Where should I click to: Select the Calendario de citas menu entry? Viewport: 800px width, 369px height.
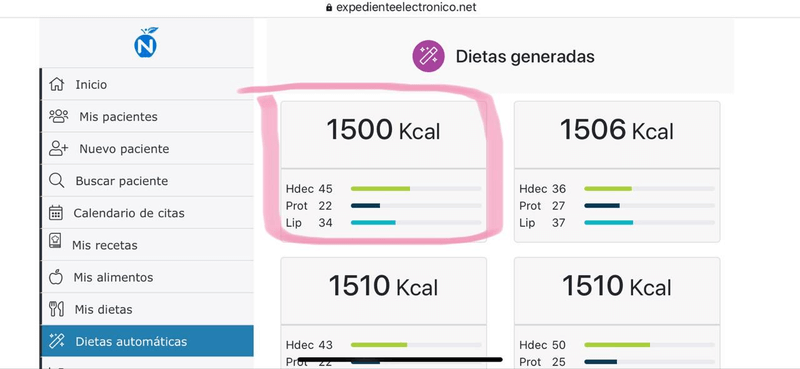point(147,213)
